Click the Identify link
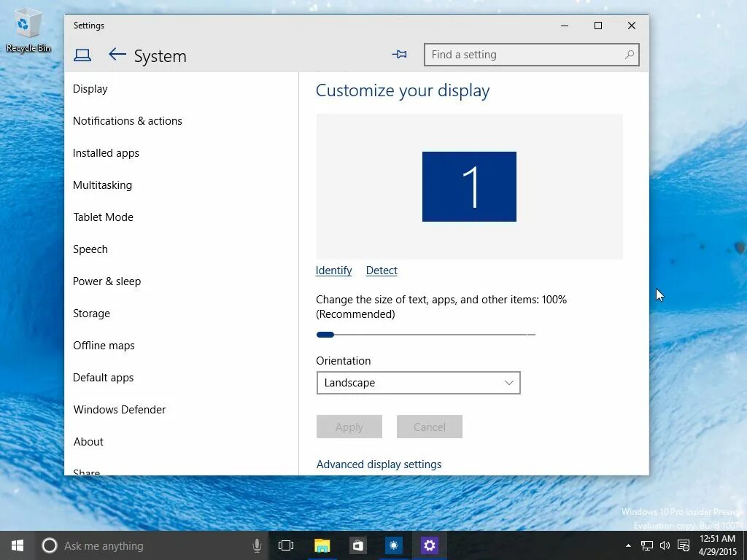Screen dimensions: 747x560 point(333,271)
